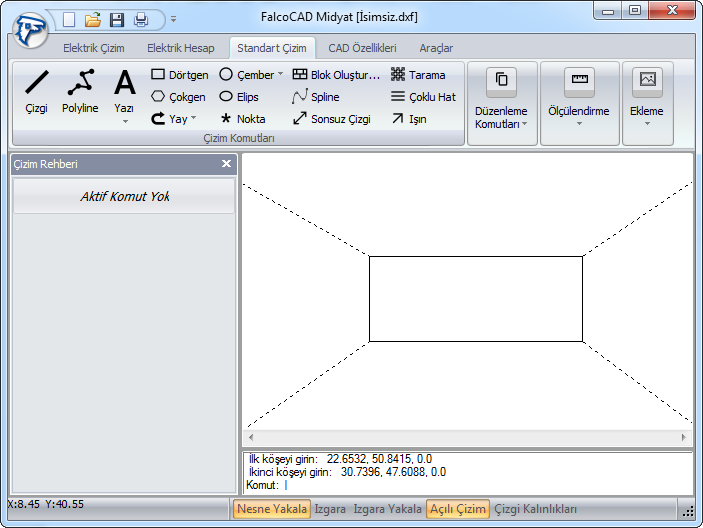Expand Düzenleme Komutları dropdown arrow

click(525, 124)
